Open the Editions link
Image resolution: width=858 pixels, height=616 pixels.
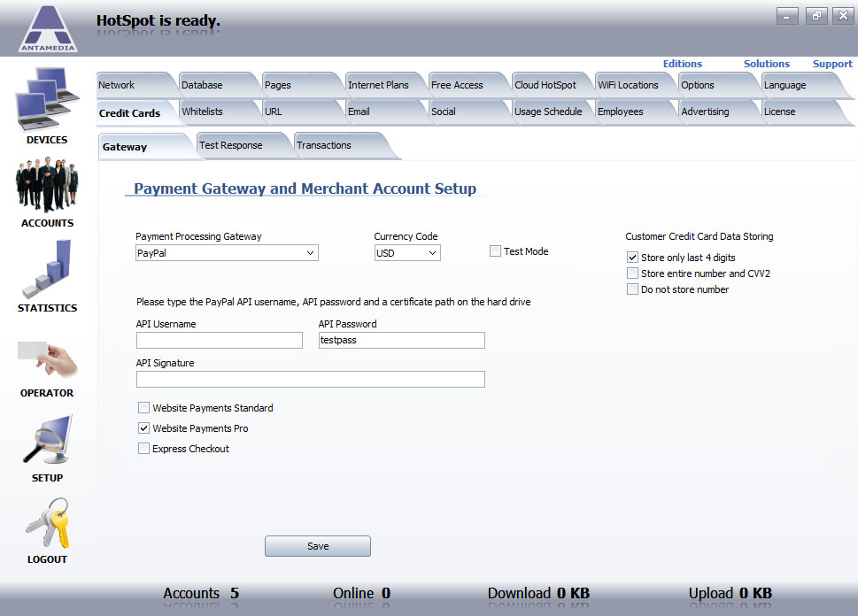[x=683, y=64]
